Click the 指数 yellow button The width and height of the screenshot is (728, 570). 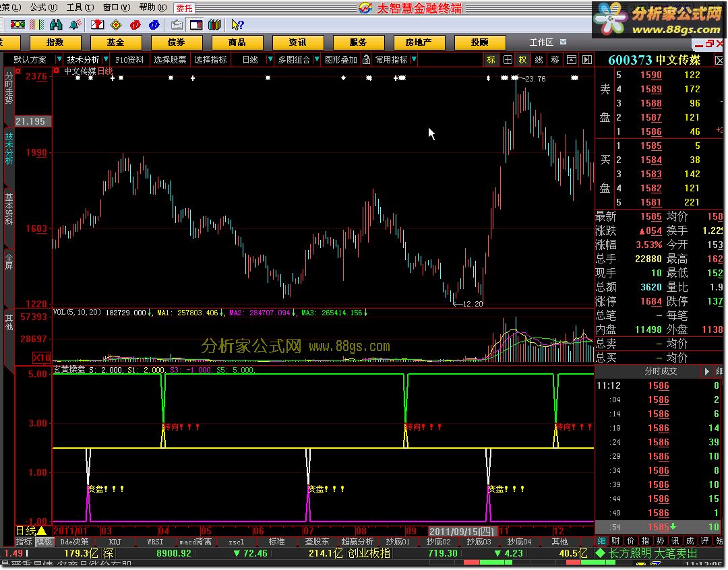(55, 42)
